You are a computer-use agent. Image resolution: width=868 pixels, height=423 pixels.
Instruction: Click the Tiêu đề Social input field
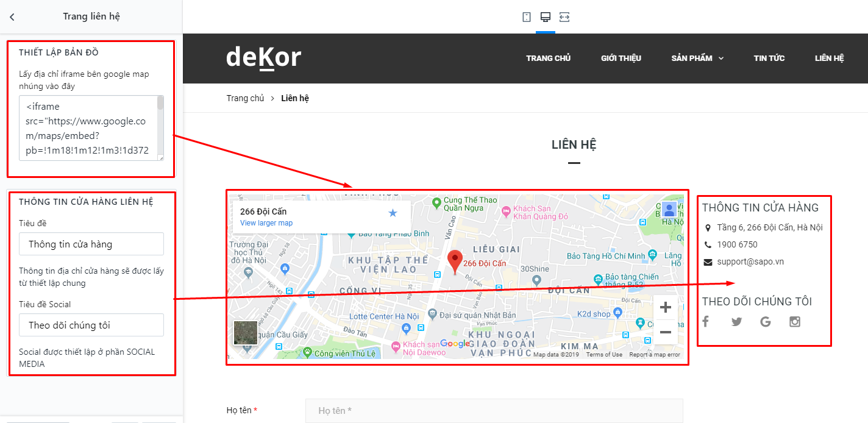[91, 325]
